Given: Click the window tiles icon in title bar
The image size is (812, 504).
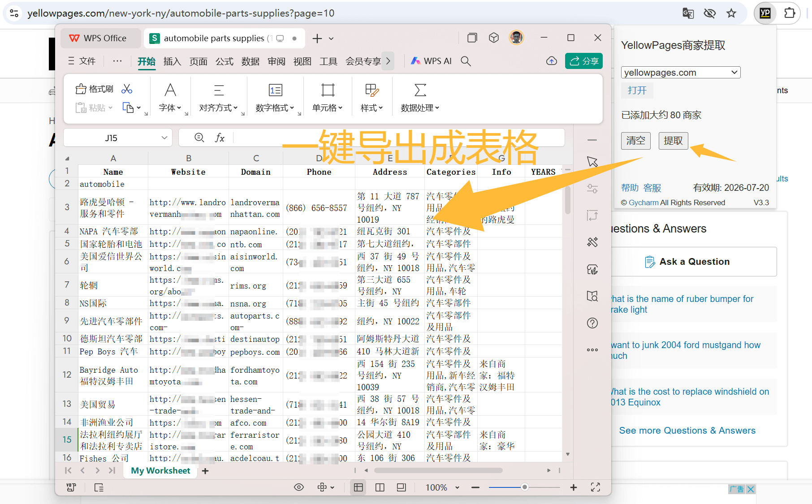Looking at the screenshot, I should coord(472,38).
